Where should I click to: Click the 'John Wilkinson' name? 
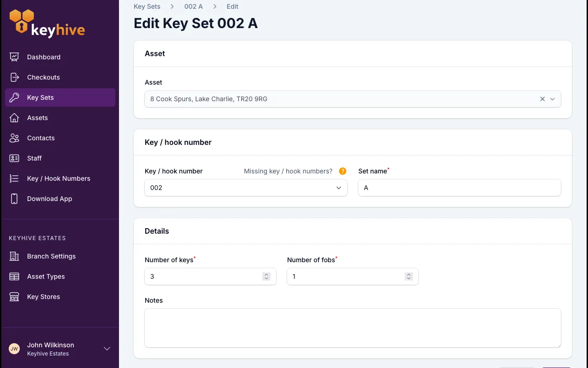coord(51,345)
